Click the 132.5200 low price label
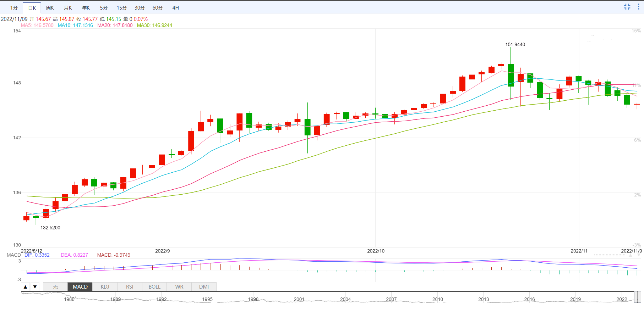644x312 pixels. coord(50,228)
